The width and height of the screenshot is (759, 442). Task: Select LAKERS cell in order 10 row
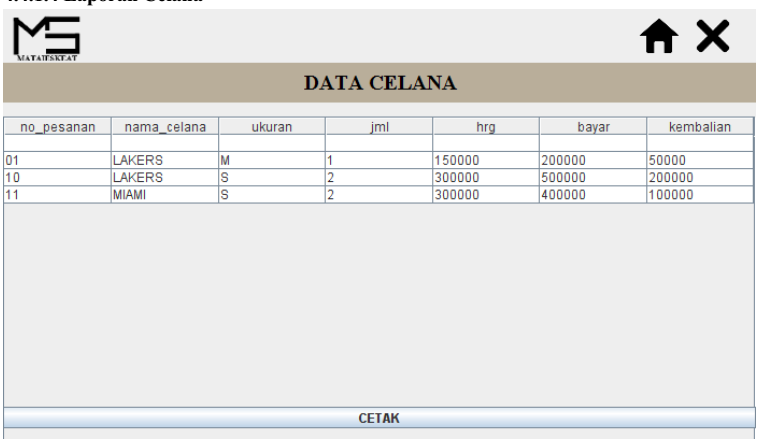point(165,178)
